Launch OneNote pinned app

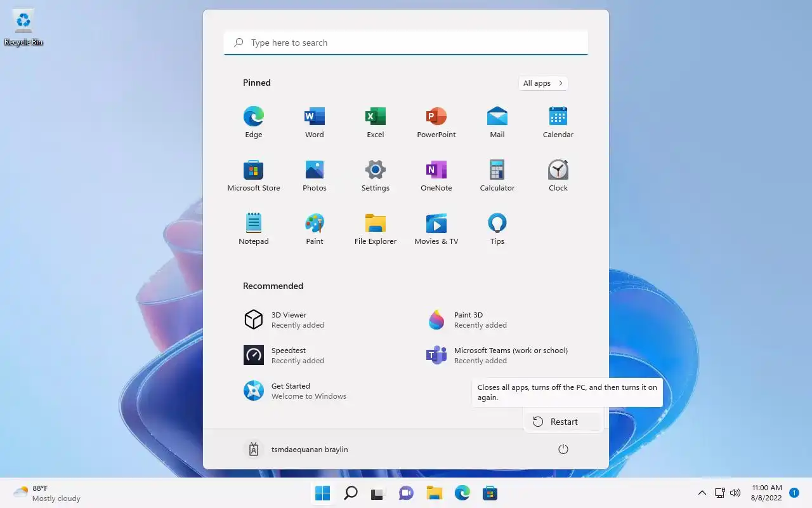coord(436,176)
